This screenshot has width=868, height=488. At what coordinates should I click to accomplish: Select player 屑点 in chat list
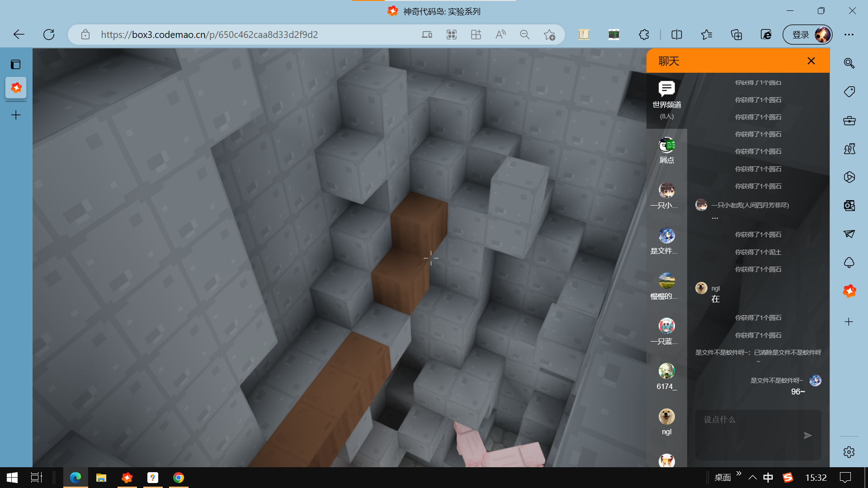click(667, 150)
